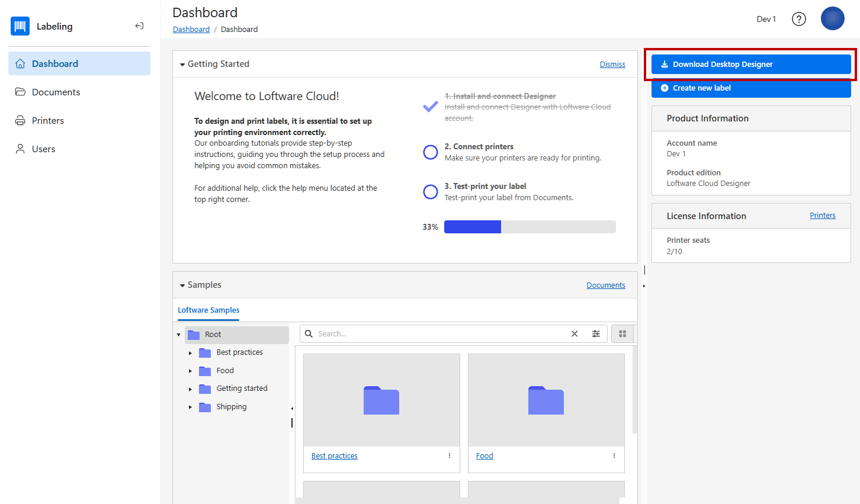The width and height of the screenshot is (860, 504).
Task: Dismiss the Getting Started section
Action: pyautogui.click(x=612, y=65)
